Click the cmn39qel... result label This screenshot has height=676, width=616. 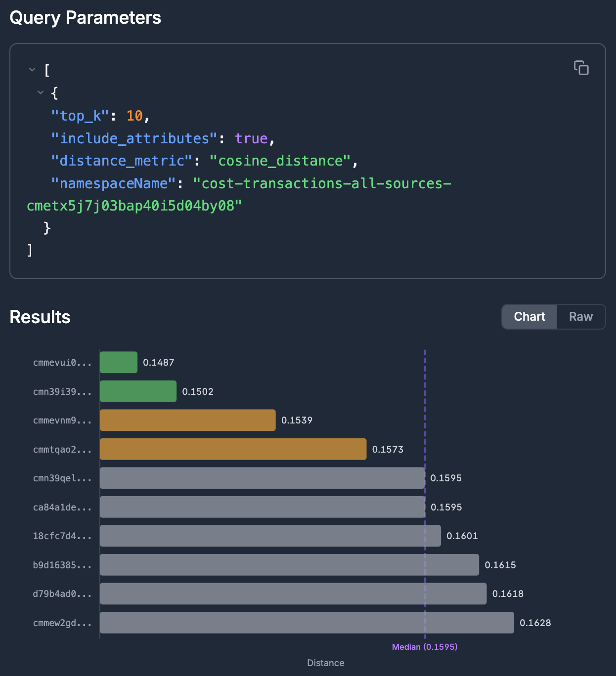[62, 478]
